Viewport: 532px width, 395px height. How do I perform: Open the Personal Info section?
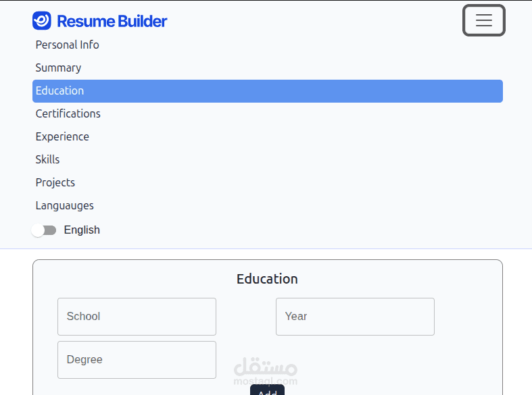(67, 45)
